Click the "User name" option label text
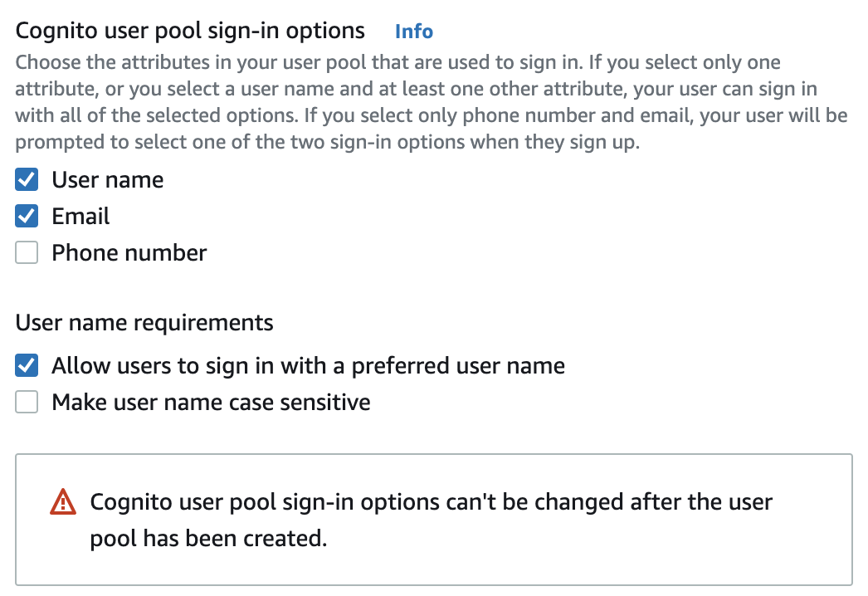Viewport: 868px width, 596px height. (x=108, y=180)
